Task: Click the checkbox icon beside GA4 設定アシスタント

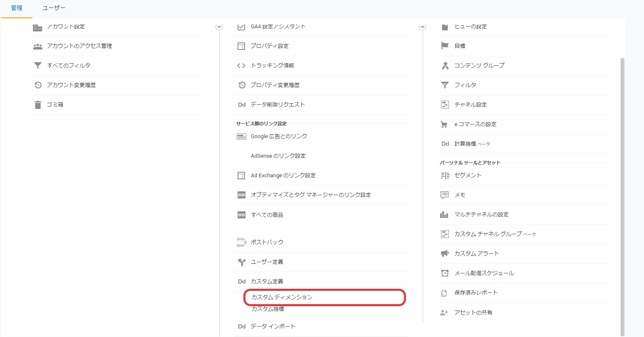Action: click(241, 27)
